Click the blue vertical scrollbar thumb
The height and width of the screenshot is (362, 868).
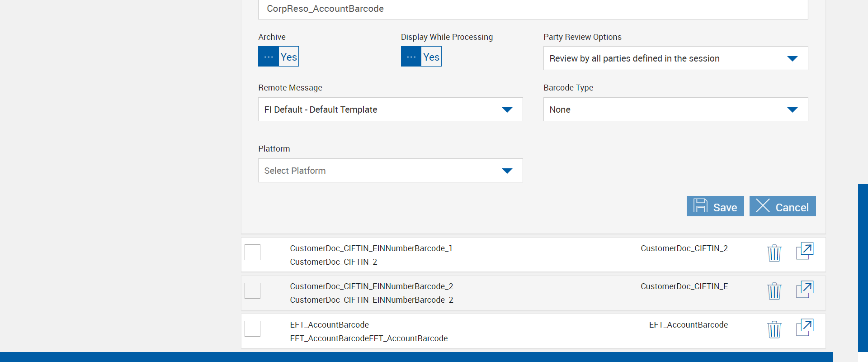pos(863,267)
